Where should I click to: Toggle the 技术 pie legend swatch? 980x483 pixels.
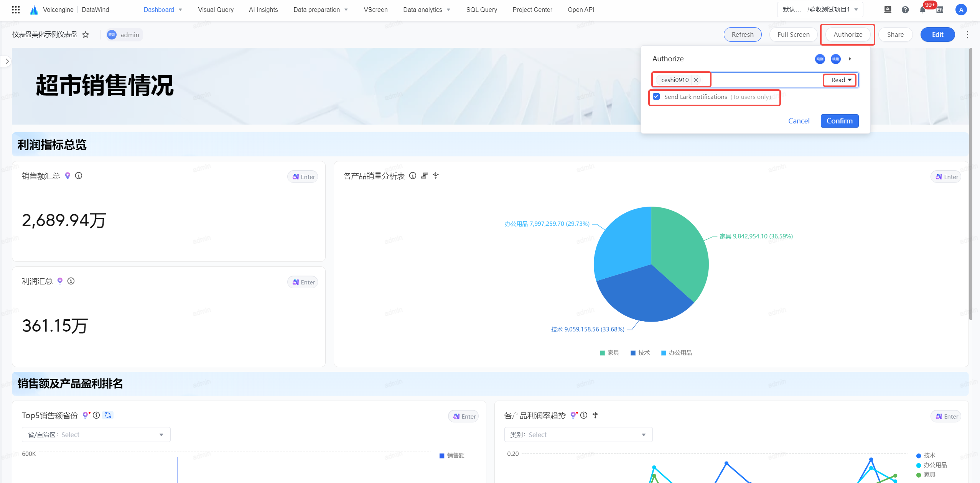633,353
